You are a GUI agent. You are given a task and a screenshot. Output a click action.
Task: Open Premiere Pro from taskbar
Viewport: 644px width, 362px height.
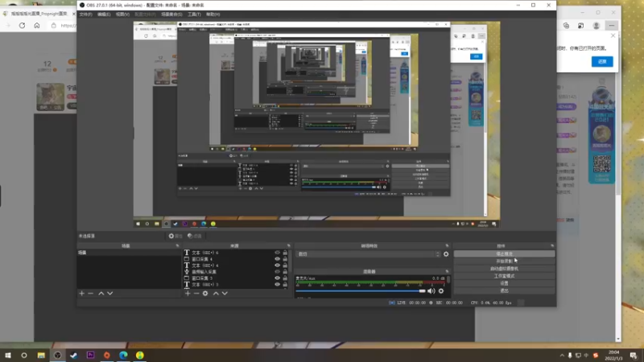pos(90,355)
